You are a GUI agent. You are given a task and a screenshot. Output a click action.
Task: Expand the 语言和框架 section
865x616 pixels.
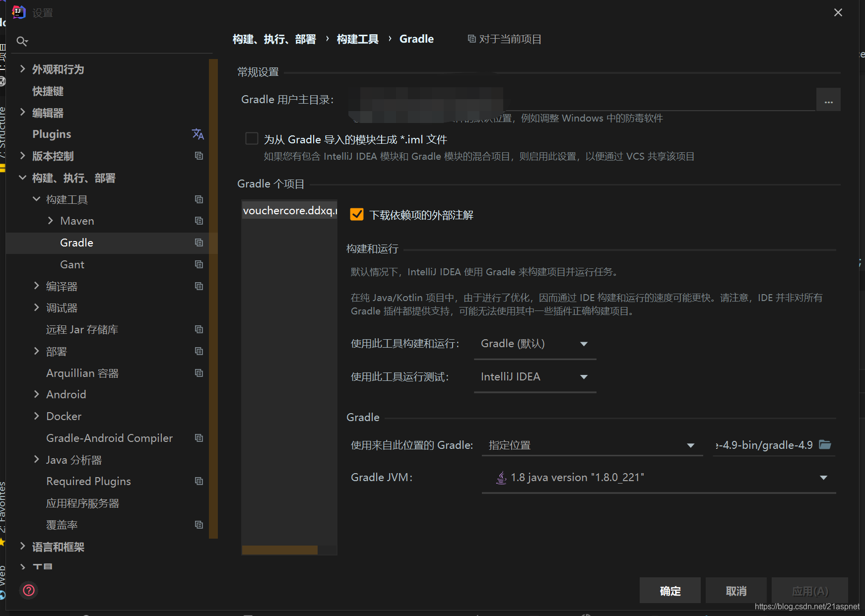[22, 546]
